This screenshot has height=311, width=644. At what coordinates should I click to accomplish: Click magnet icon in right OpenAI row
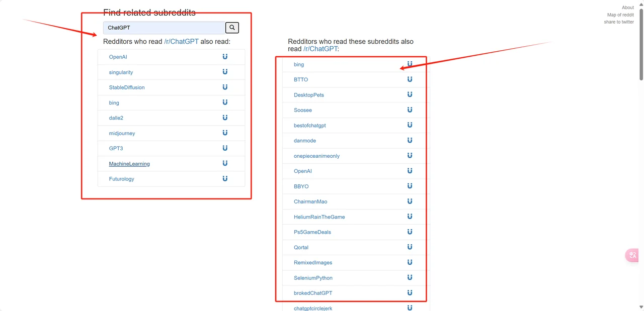[410, 171]
